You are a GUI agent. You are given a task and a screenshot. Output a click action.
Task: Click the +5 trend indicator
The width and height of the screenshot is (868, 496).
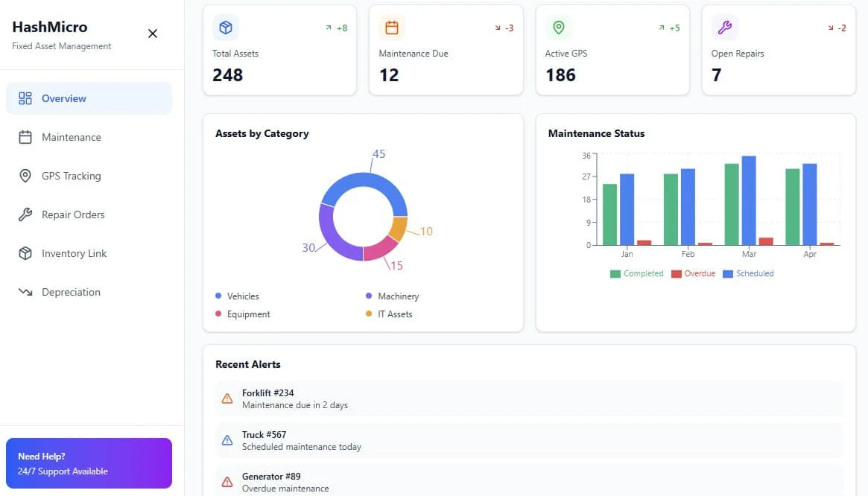(x=669, y=28)
